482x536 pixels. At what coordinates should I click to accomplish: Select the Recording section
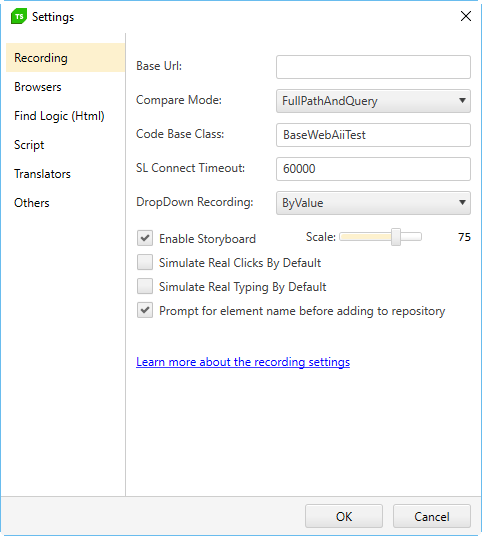tap(66, 58)
